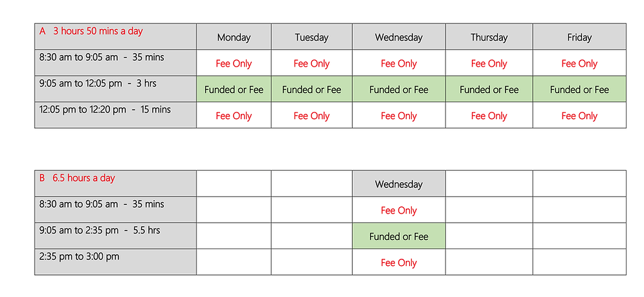Select the Friday column header

(x=579, y=37)
